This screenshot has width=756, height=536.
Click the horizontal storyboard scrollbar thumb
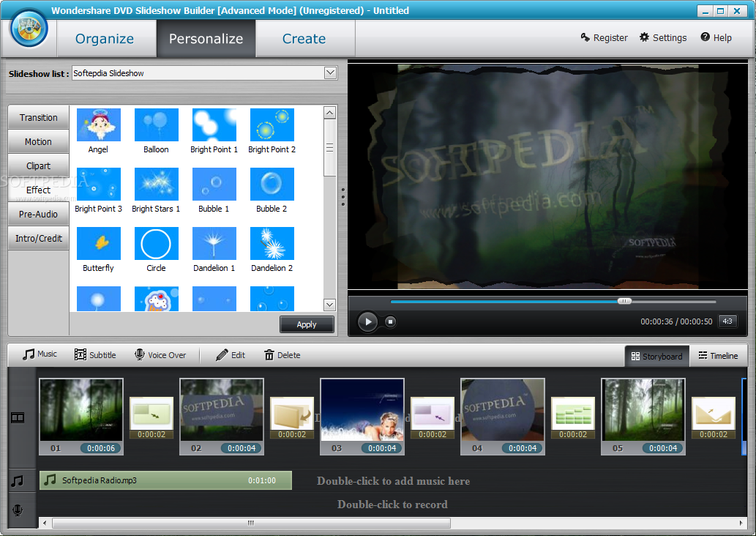click(x=251, y=523)
